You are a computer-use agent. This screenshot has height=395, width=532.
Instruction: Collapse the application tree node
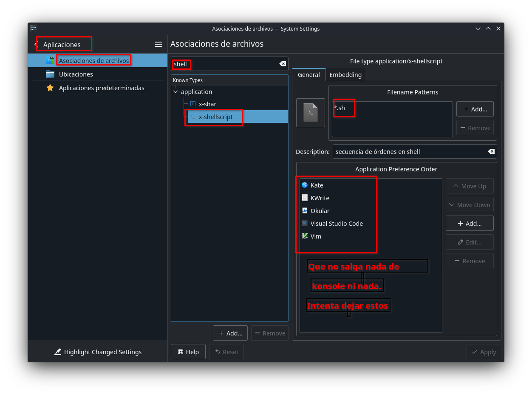[x=176, y=92]
